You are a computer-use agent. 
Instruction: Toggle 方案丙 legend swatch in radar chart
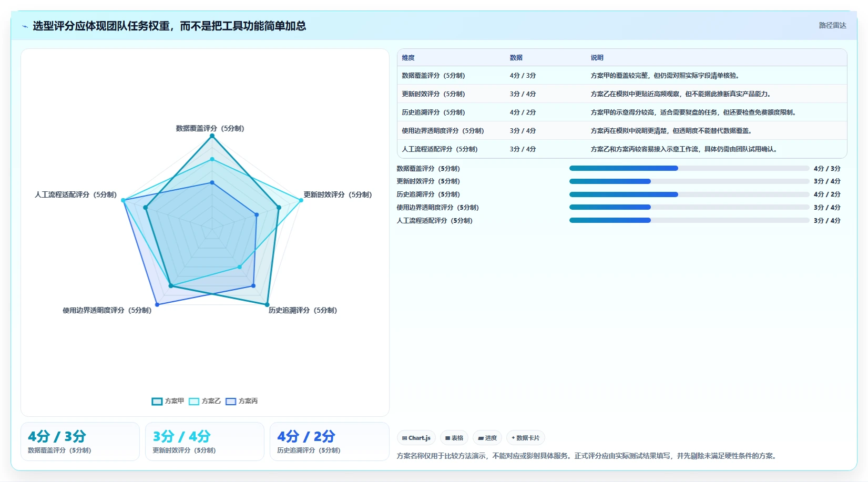[231, 401]
